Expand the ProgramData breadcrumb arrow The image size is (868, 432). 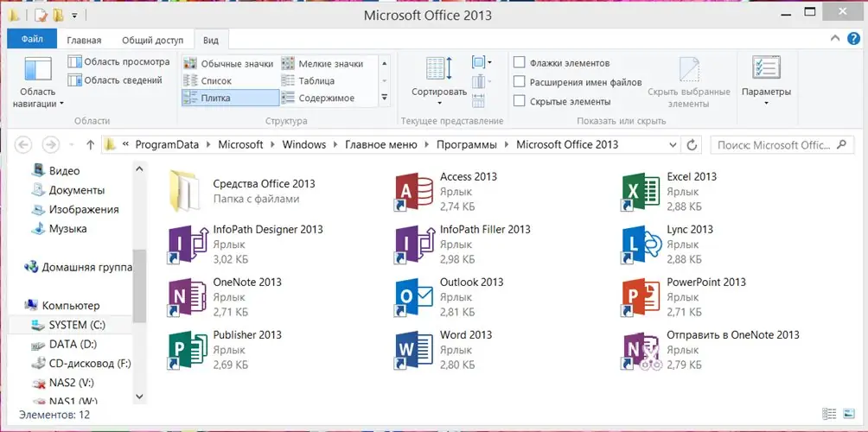click(x=208, y=145)
